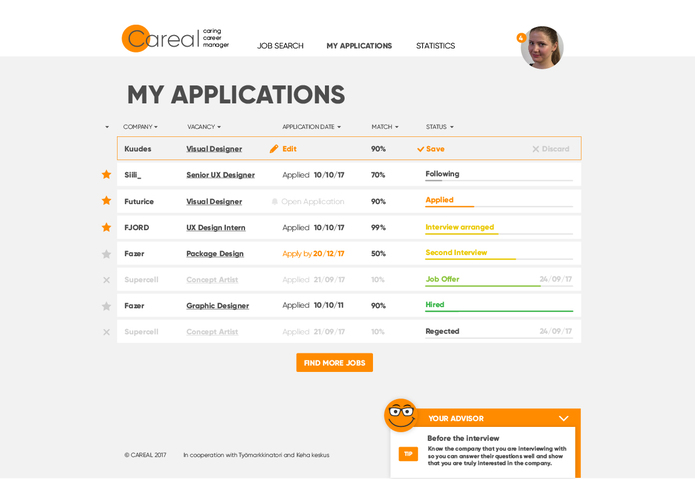695x494 pixels.
Task: Star the Fazer Graphic Designer application
Action: coord(106,306)
